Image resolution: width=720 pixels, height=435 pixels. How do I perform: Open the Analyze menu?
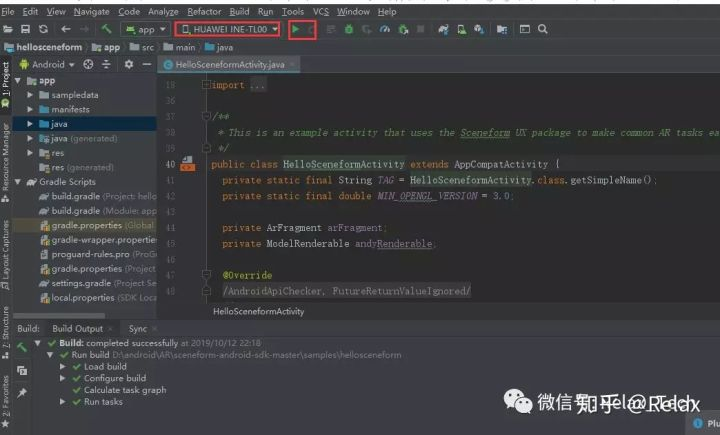(163, 11)
